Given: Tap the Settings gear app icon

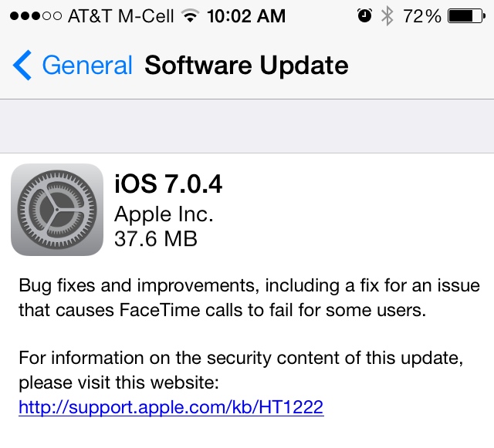Looking at the screenshot, I should click(x=57, y=210).
